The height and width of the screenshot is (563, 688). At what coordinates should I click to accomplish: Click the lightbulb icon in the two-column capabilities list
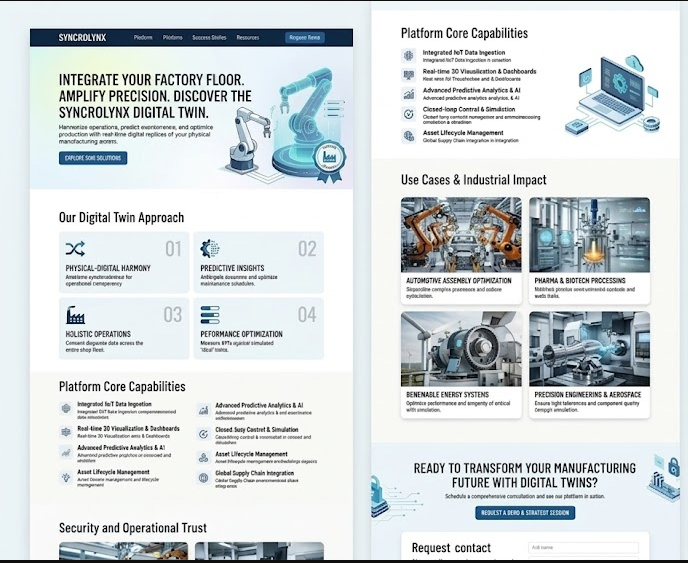pos(66,477)
